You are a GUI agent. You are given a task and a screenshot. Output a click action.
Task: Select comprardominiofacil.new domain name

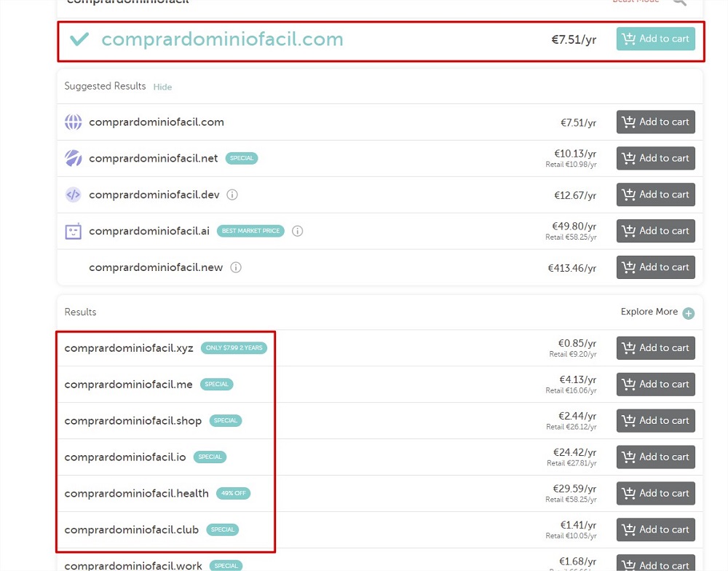[x=156, y=267]
